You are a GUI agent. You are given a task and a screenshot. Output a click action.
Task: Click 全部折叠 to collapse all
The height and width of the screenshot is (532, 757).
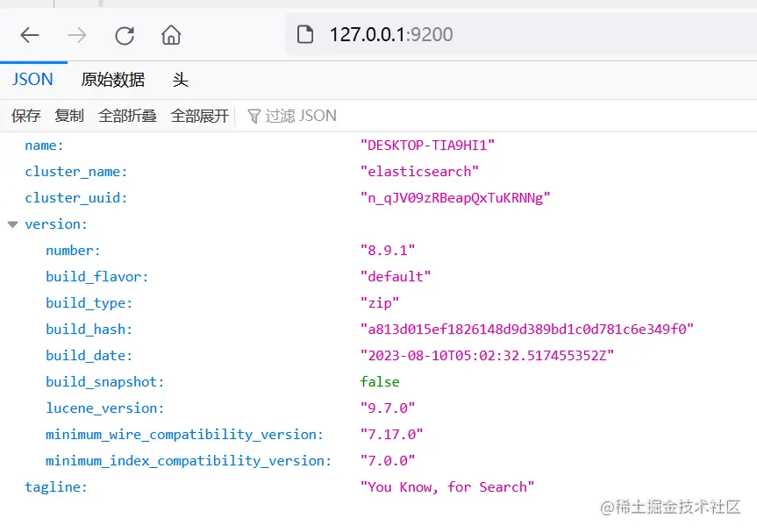[127, 116]
